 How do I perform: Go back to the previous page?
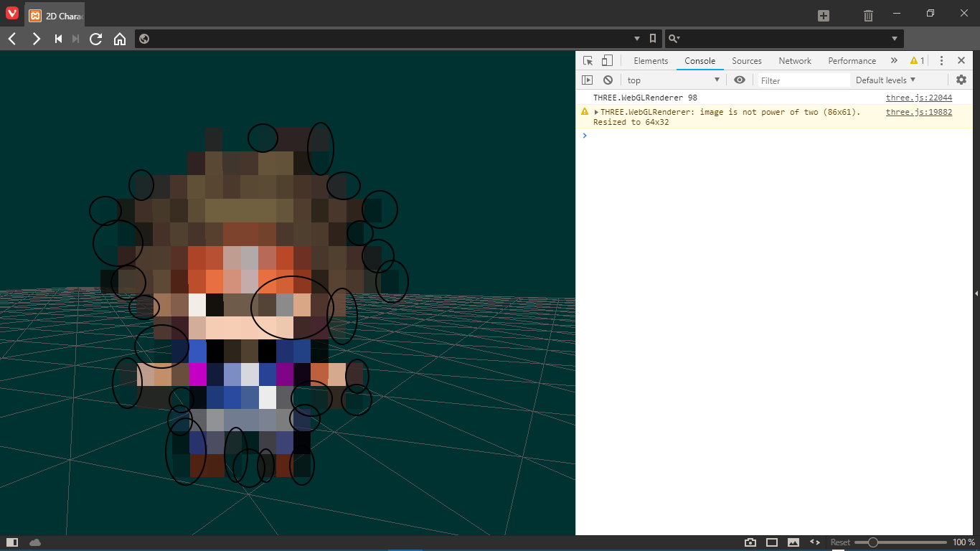(12, 39)
